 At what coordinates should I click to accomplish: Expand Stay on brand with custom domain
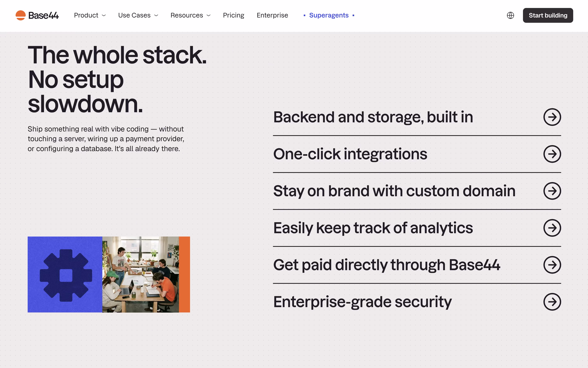coord(417,191)
